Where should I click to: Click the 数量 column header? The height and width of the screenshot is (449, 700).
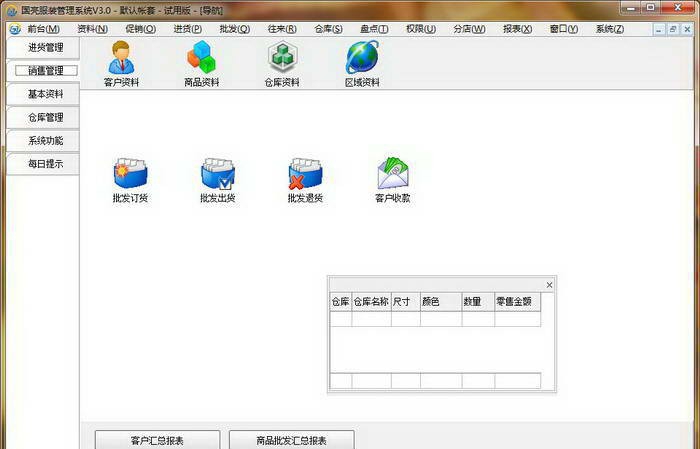tap(478, 302)
